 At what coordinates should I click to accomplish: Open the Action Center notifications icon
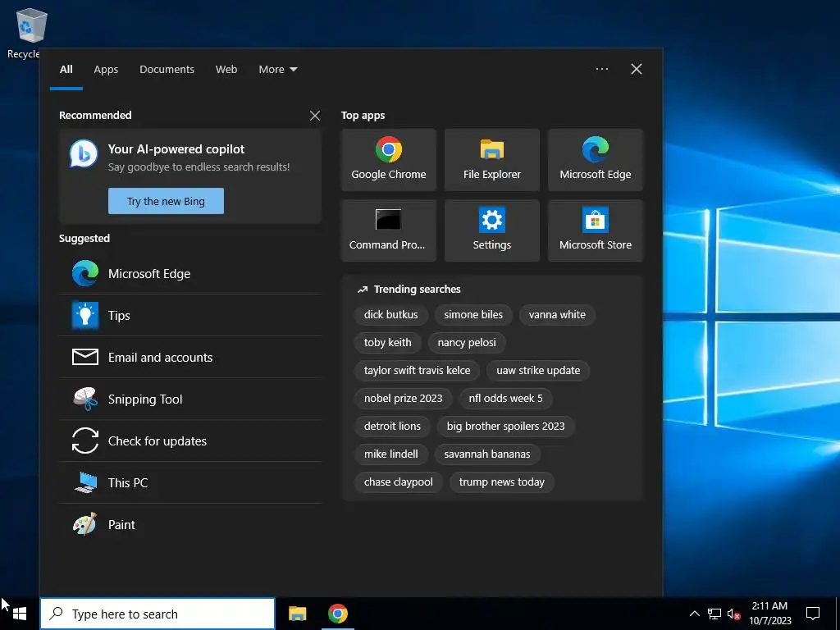coord(813,614)
